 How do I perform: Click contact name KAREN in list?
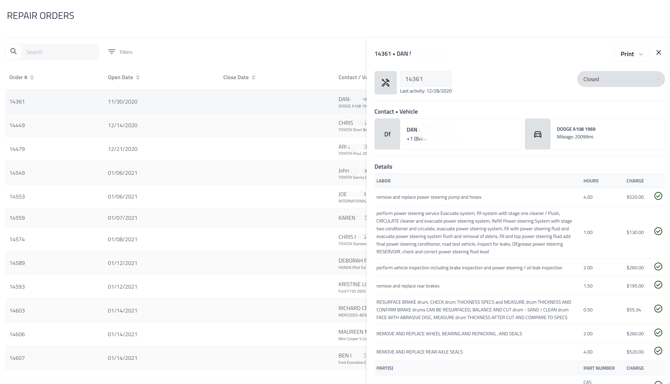[347, 218]
